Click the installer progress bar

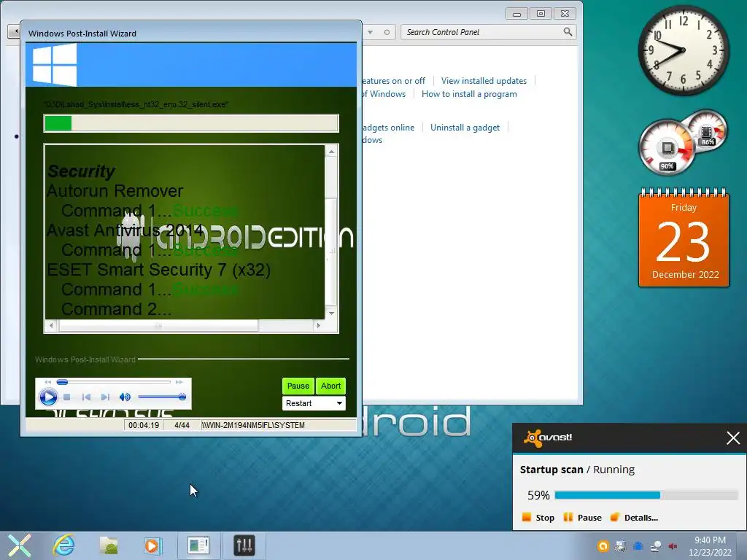point(191,124)
